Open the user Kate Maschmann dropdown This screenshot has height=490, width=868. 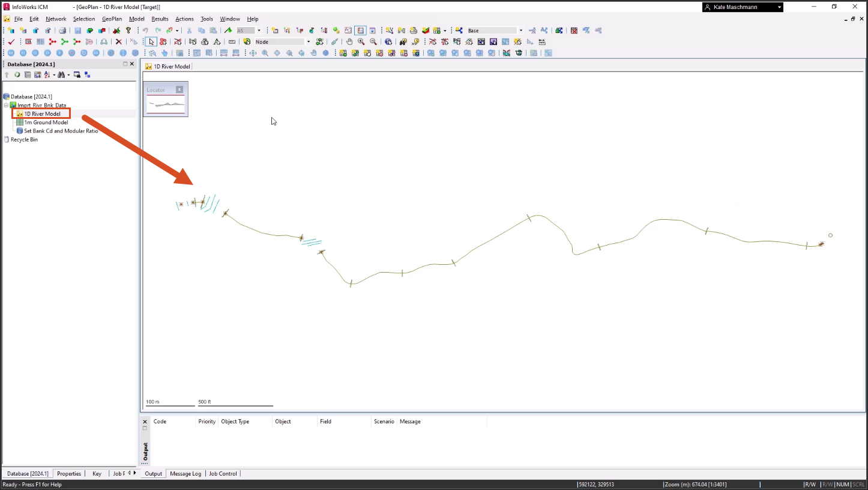[779, 7]
